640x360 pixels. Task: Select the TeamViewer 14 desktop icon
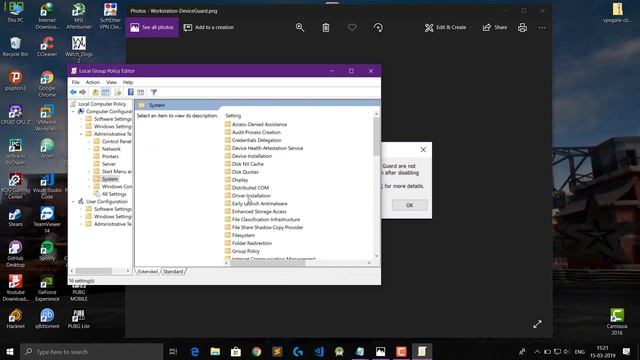point(47,220)
